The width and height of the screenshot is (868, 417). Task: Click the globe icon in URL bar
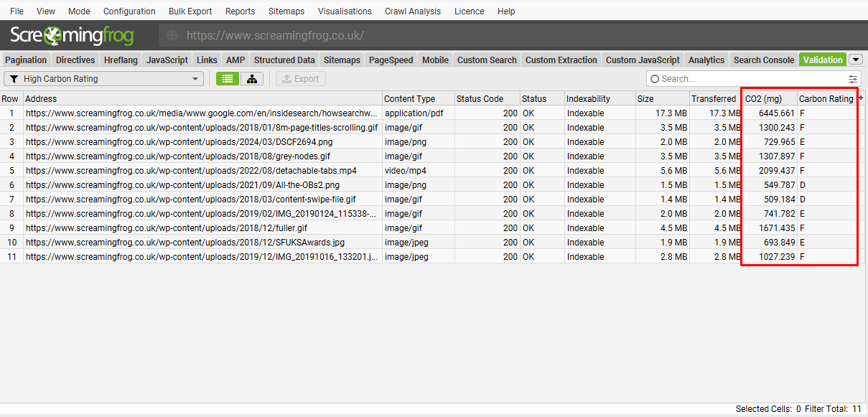[x=172, y=36]
